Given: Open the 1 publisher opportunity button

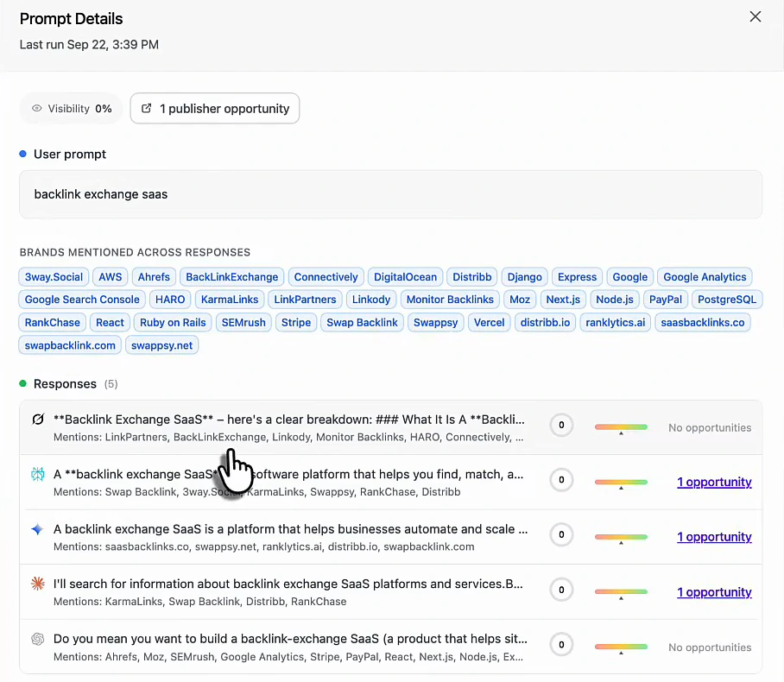Looking at the screenshot, I should [214, 108].
